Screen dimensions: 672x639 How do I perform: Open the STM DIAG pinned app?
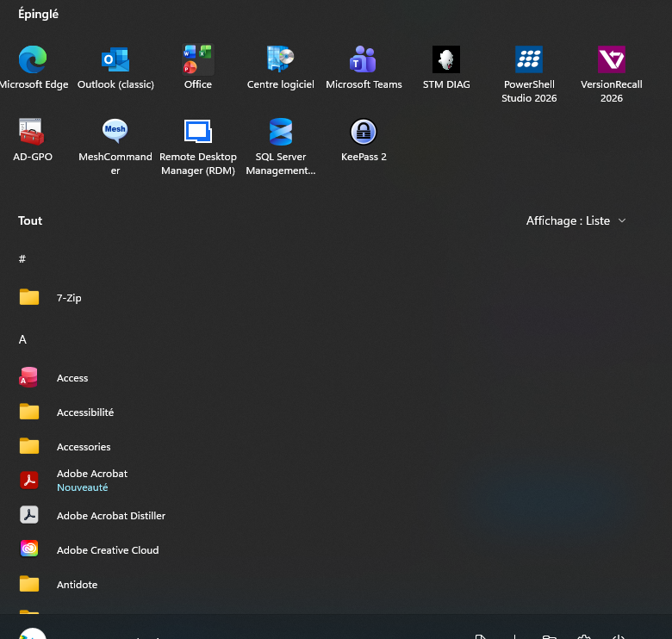(446, 68)
